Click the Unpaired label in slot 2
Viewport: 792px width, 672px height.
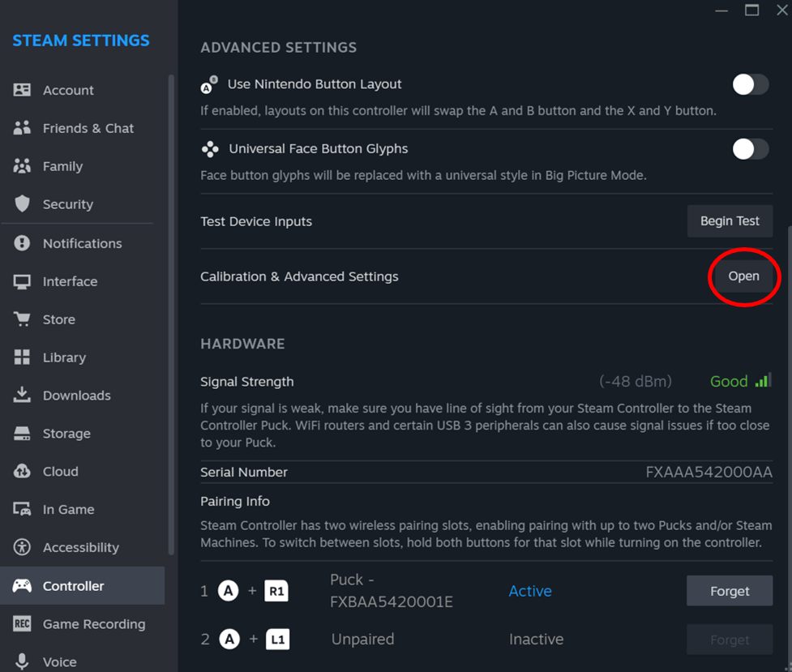(362, 639)
